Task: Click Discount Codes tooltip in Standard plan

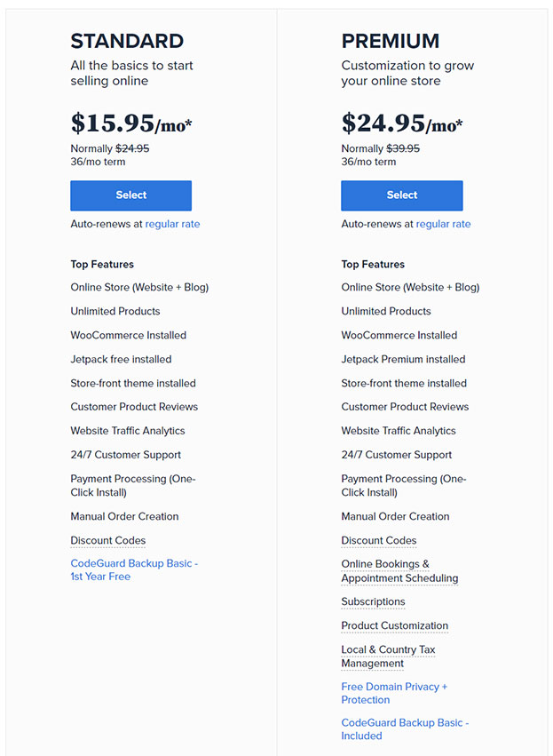Action: 108,540
